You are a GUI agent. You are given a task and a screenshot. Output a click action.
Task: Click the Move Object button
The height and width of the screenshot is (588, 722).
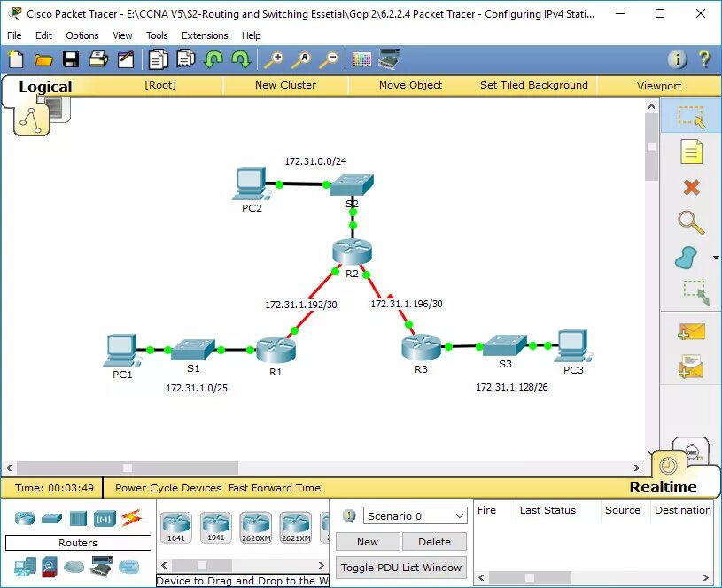(x=410, y=85)
